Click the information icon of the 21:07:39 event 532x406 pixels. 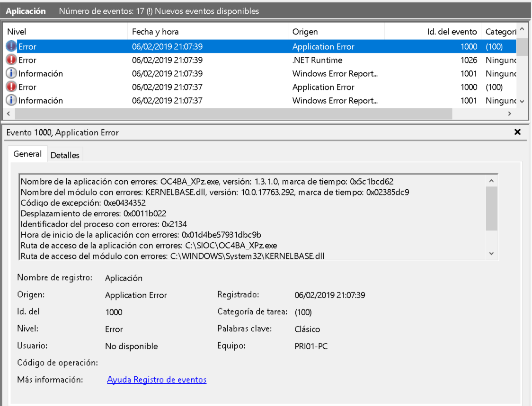11,73
